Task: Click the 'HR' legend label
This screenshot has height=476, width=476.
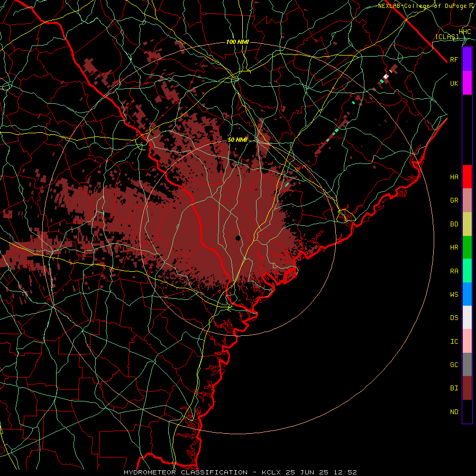Action: tap(454, 248)
